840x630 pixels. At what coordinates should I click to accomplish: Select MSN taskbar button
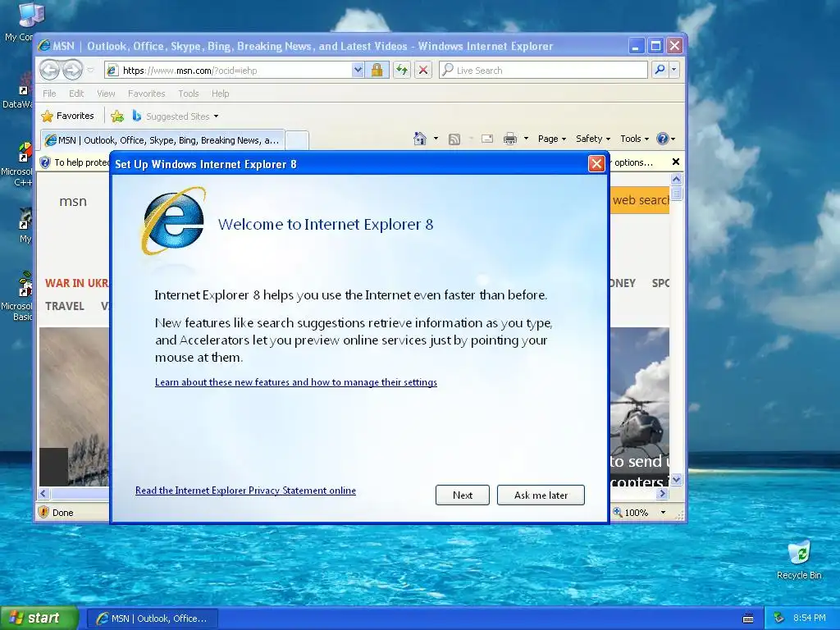(152, 619)
